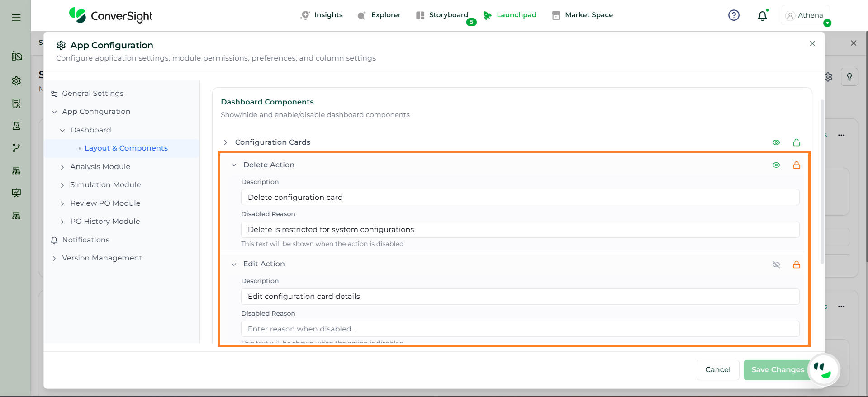Click the Cancel button
This screenshot has width=868, height=397.
tap(717, 370)
